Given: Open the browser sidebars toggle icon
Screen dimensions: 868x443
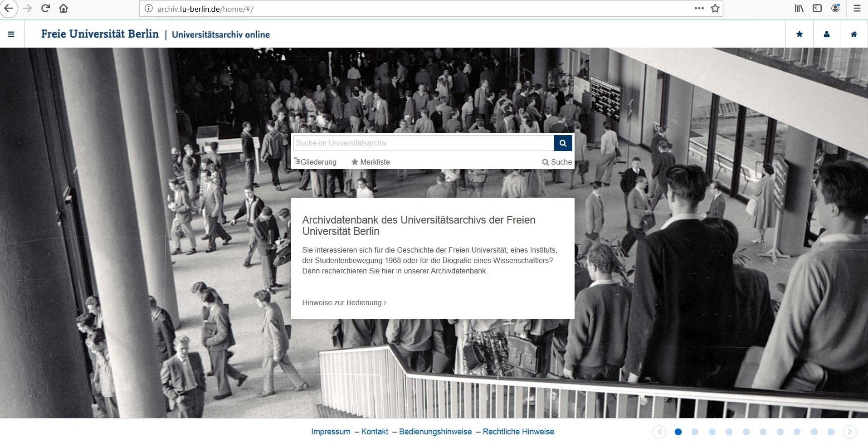Looking at the screenshot, I should (x=816, y=8).
